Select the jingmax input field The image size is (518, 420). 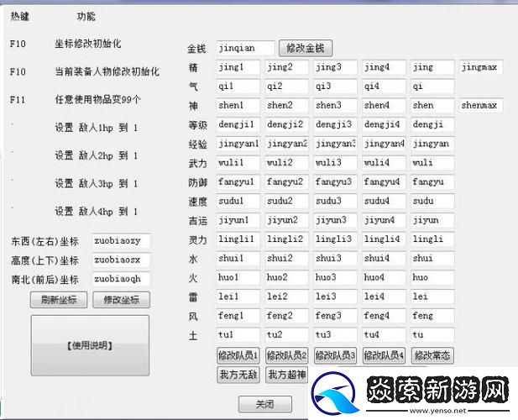point(481,67)
